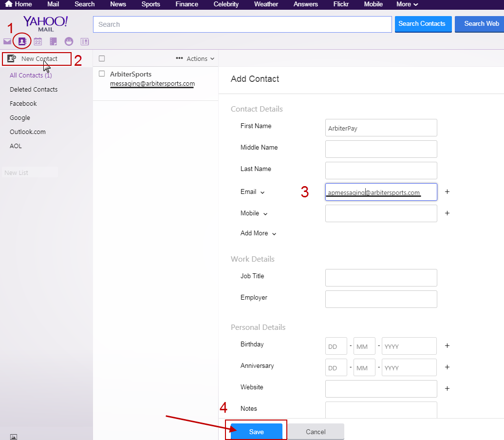Image resolution: width=504 pixels, height=440 pixels.
Task: Open Sports in top navigation
Action: pos(151,4)
